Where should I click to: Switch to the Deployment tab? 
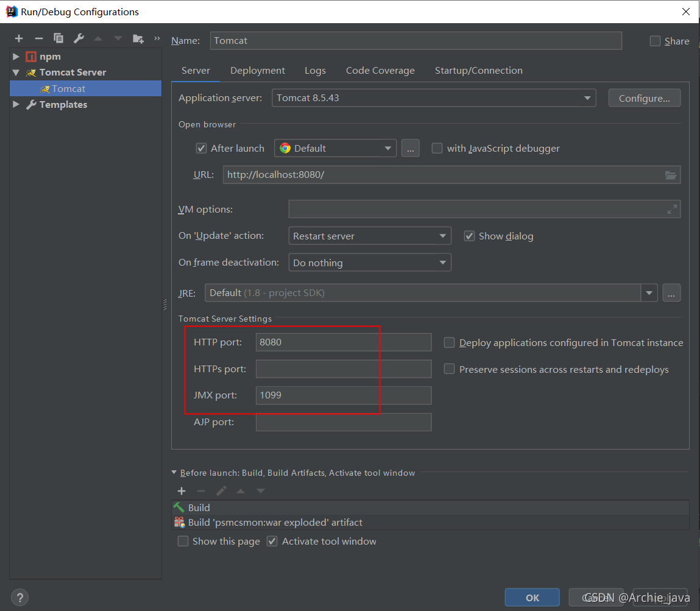click(x=258, y=71)
